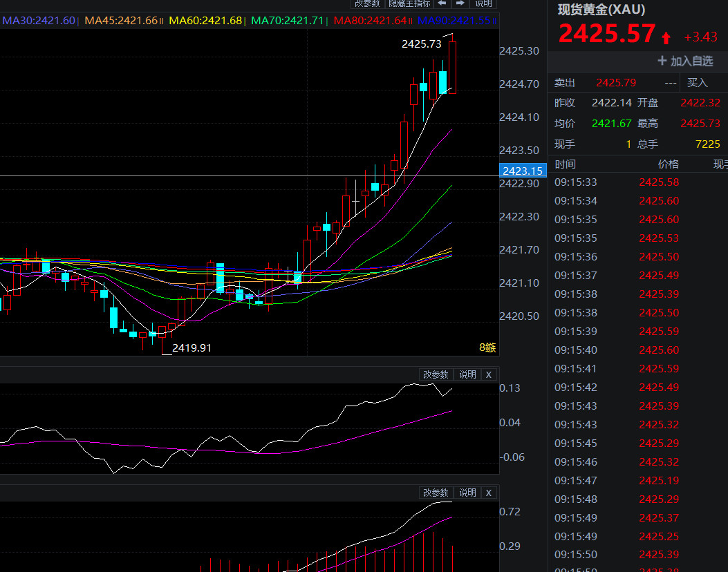Image resolution: width=728 pixels, height=572 pixels.
Task: Click 改参数 in the main chart toolbar
Action: click(x=367, y=3)
